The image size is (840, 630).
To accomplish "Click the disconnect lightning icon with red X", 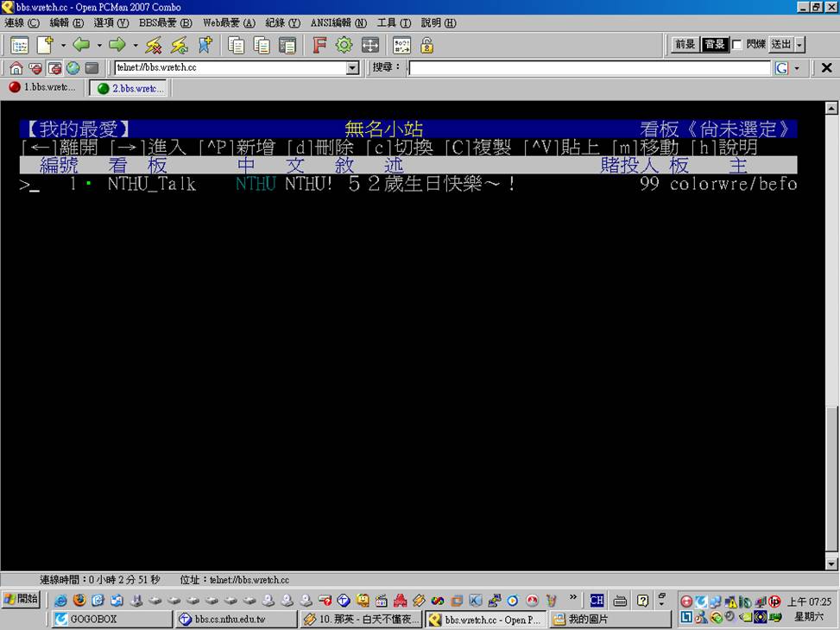I will (x=154, y=45).
